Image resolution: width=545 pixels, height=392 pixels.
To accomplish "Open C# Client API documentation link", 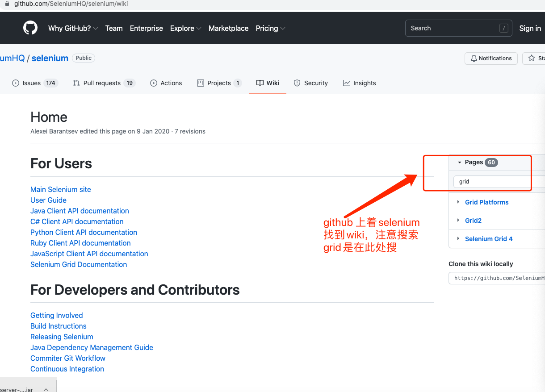I will (77, 221).
